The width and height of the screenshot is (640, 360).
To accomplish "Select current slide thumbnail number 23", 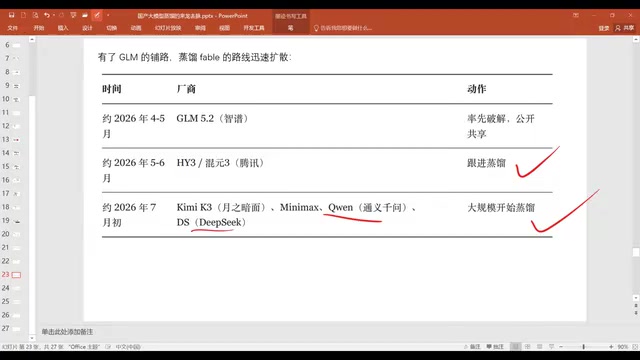I will 16,275.
